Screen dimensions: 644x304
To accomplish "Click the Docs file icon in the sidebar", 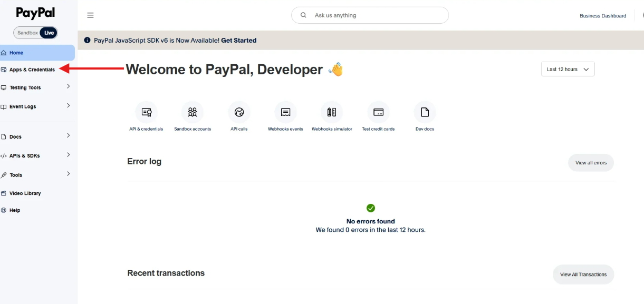I will [4, 136].
